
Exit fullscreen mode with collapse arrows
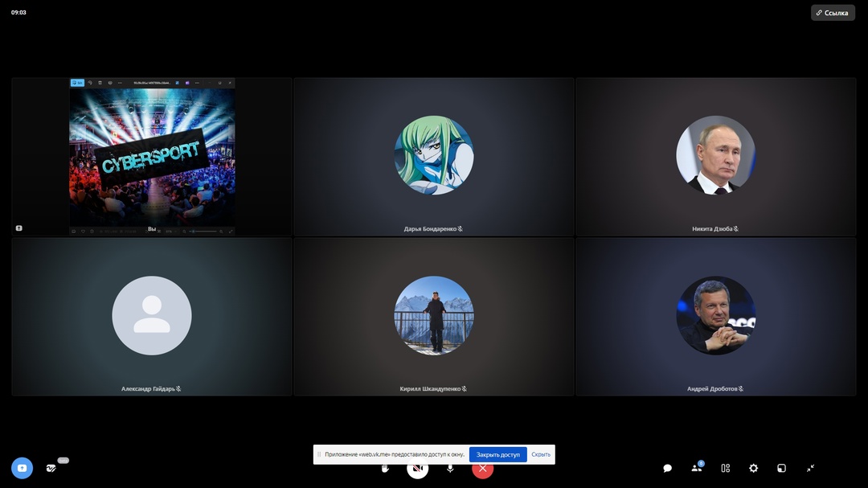pos(810,468)
